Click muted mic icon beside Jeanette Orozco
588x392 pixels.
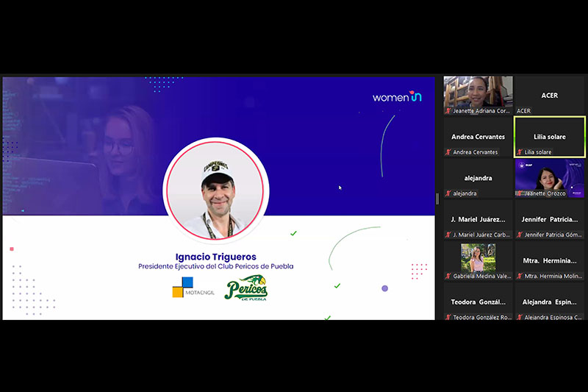tap(520, 193)
